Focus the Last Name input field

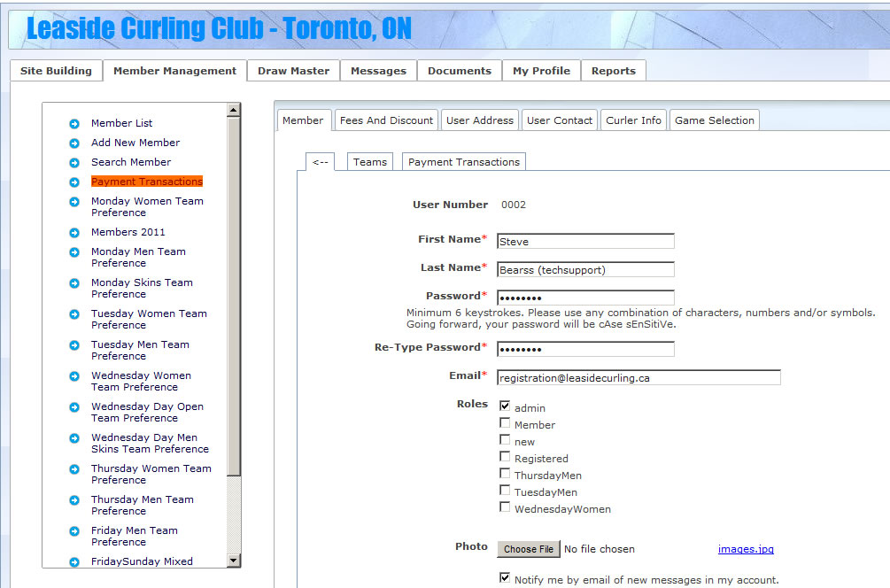(x=585, y=269)
